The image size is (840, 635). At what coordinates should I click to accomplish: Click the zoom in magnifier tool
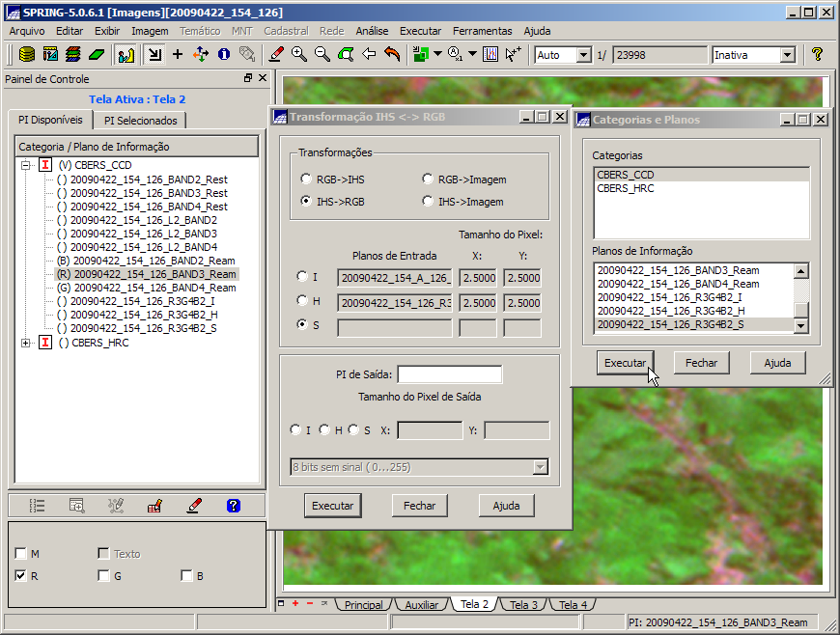[x=299, y=55]
